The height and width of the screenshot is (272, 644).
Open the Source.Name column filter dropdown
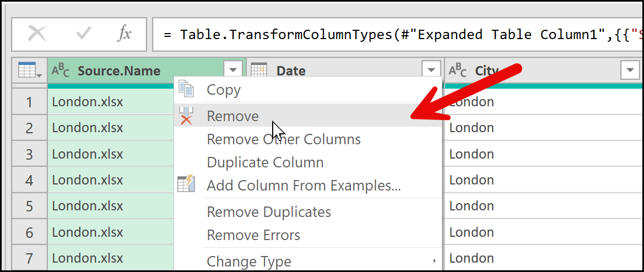tap(234, 70)
